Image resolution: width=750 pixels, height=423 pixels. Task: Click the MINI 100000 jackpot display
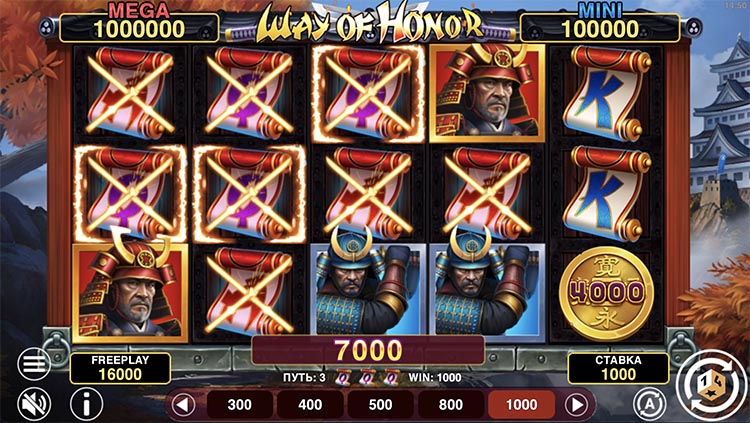point(600,27)
